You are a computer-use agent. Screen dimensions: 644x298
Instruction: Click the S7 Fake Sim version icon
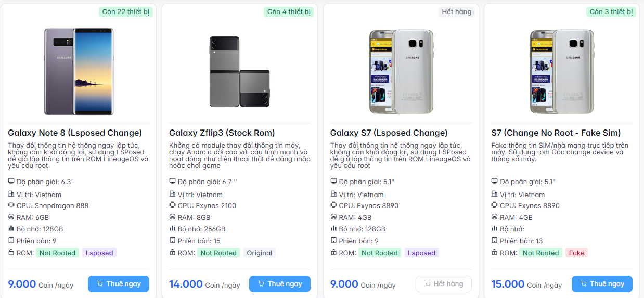click(495, 240)
